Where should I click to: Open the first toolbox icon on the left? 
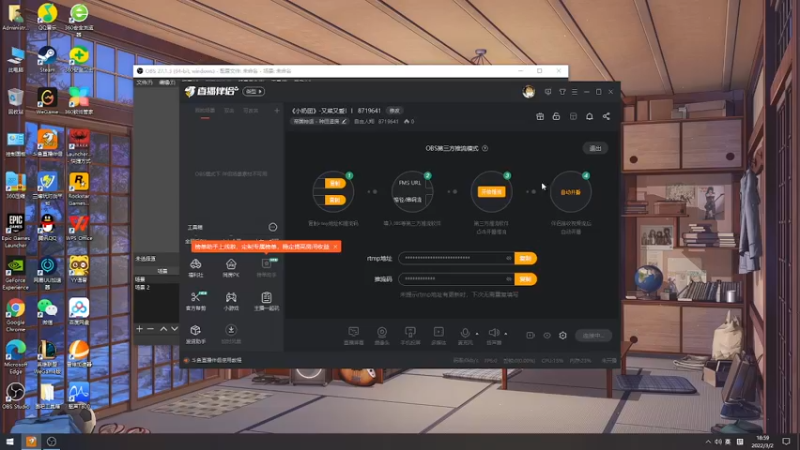tap(195, 264)
